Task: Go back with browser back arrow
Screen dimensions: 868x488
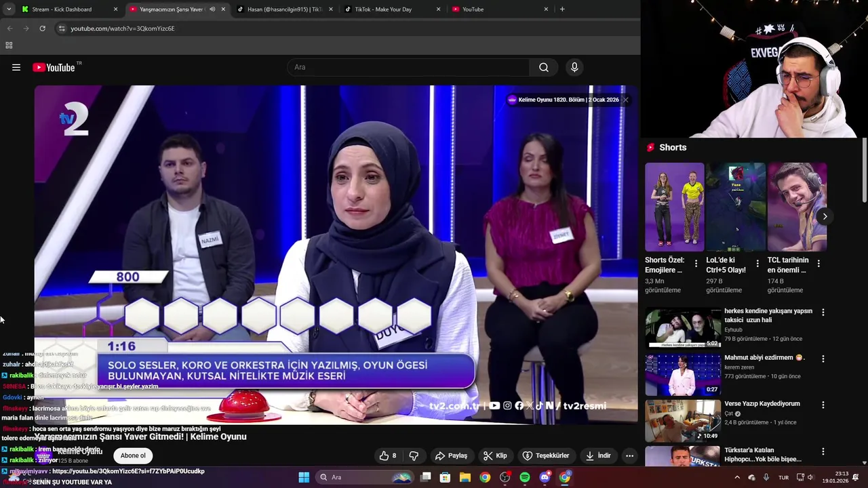Action: coord(9,28)
